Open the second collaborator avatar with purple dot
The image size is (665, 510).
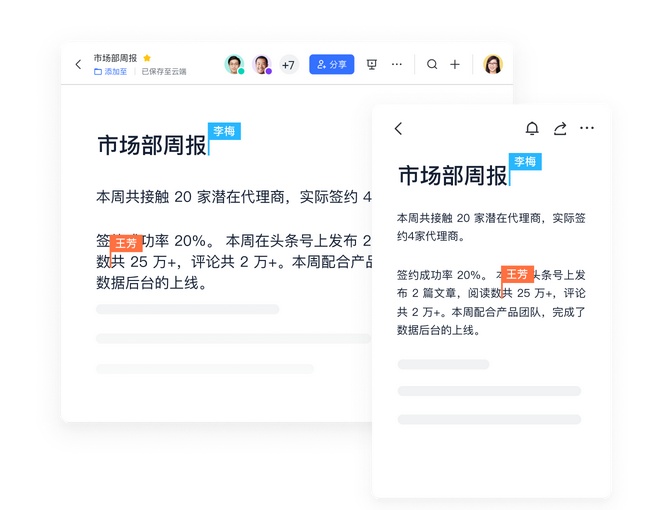tap(262, 64)
